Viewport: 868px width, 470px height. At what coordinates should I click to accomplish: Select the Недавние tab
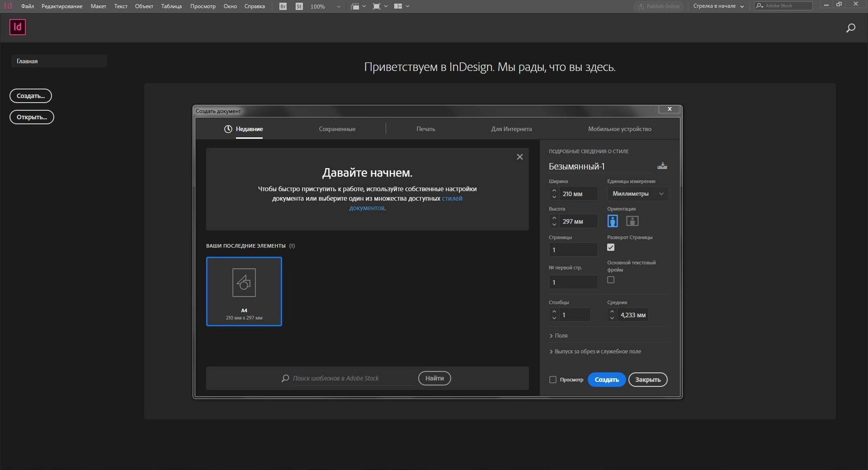[249, 129]
